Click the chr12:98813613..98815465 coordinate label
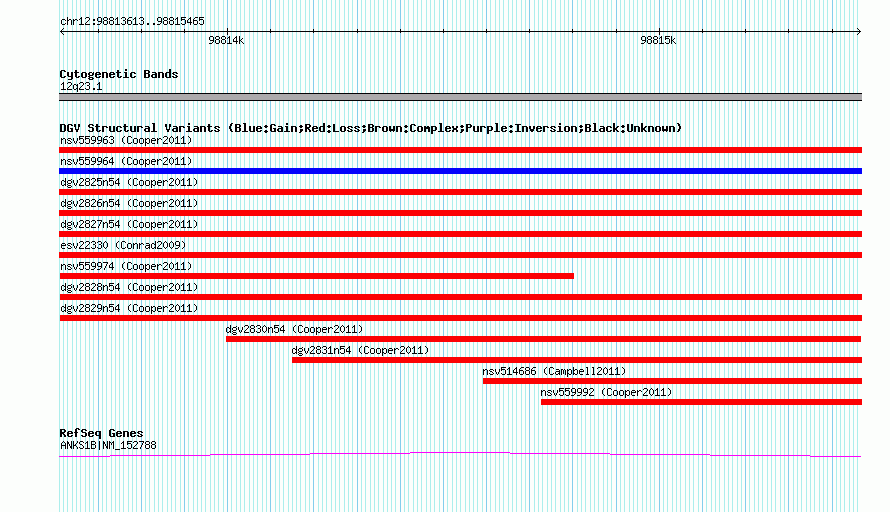890x512 pixels. [x=132, y=22]
